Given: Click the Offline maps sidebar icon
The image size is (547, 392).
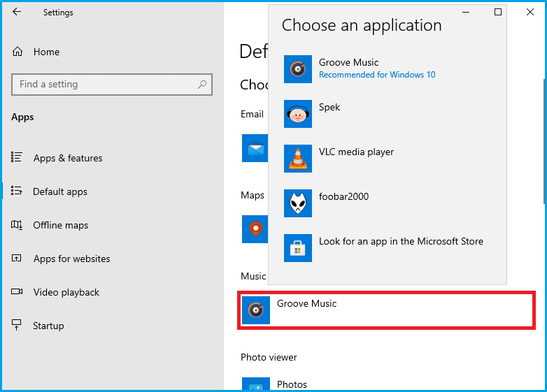Looking at the screenshot, I should [16, 225].
